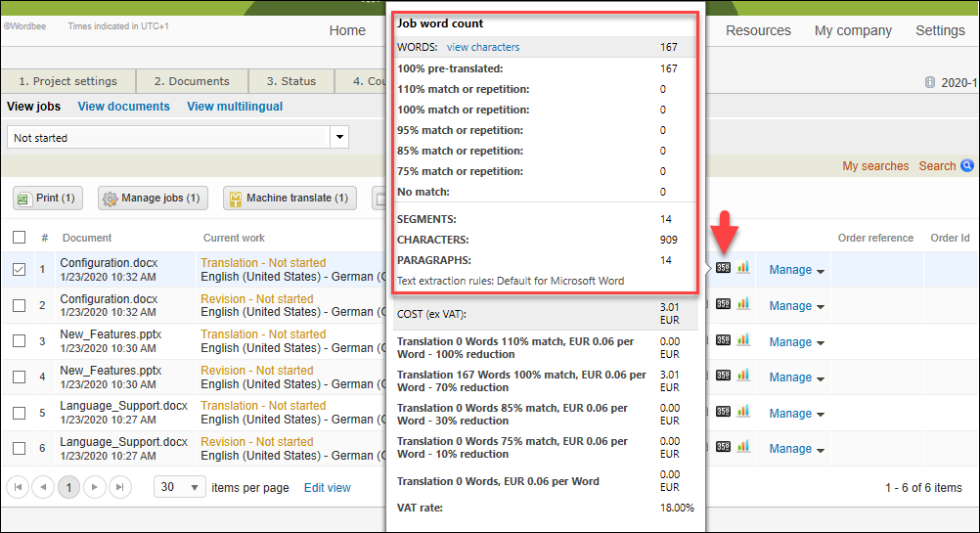Open the Not started status filter dropdown
Image resolution: width=980 pixels, height=533 pixels.
point(340,138)
